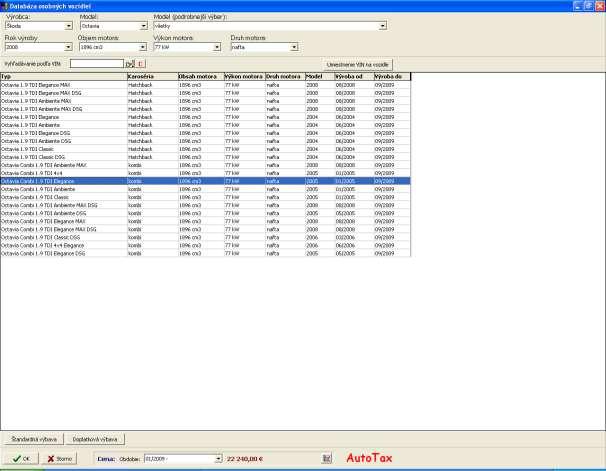The height and width of the screenshot is (471, 606).
Task: Select hatchback row Octavia 1.9 TDI Elegance
Action: click(x=205, y=117)
